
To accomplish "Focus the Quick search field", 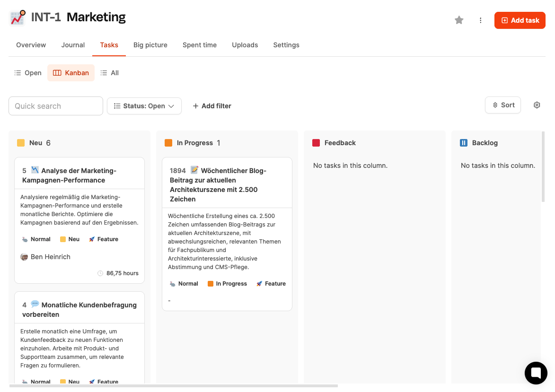I will pos(56,106).
